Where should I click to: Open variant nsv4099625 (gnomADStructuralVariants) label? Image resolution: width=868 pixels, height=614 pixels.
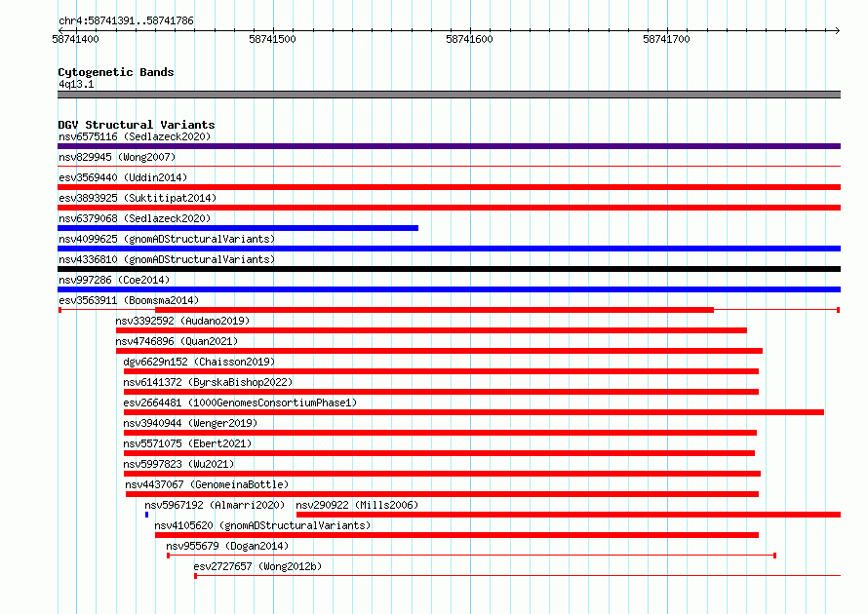coord(167,239)
